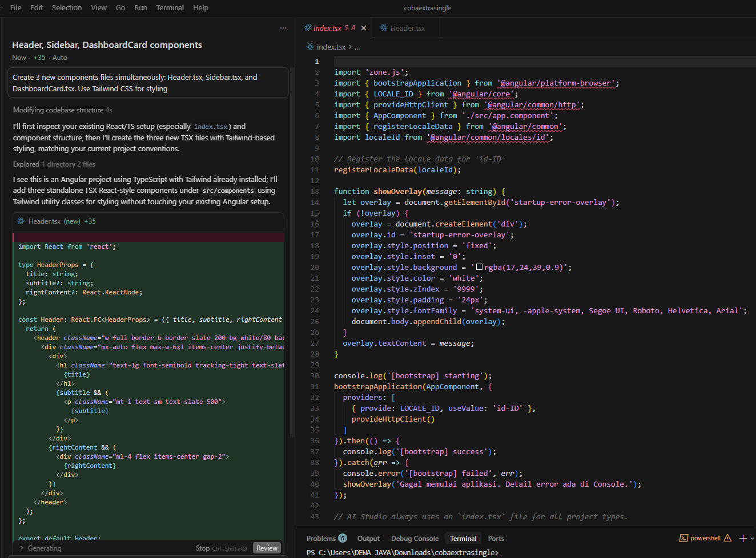Switch to the Problems panel tab
Screen dimensions: 756x558
[x=321, y=539]
